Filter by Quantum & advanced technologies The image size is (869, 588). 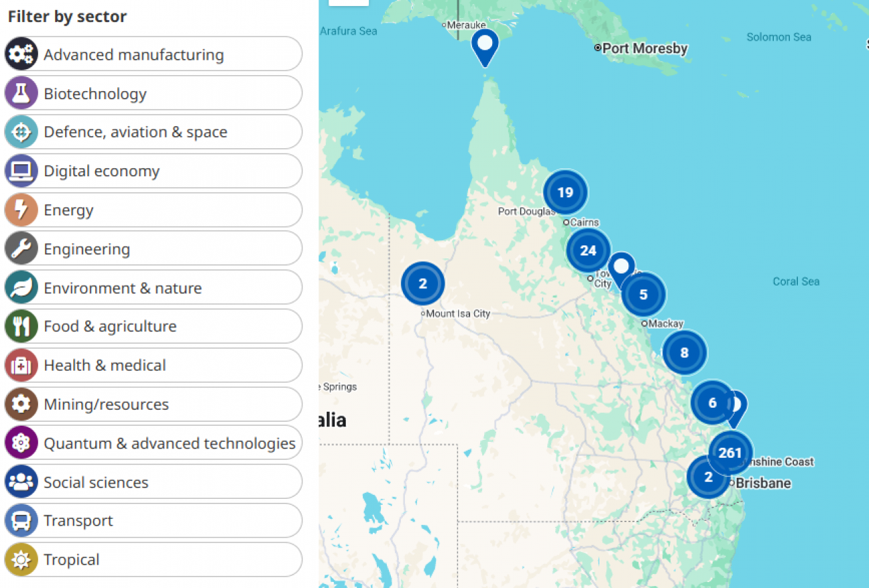click(154, 443)
